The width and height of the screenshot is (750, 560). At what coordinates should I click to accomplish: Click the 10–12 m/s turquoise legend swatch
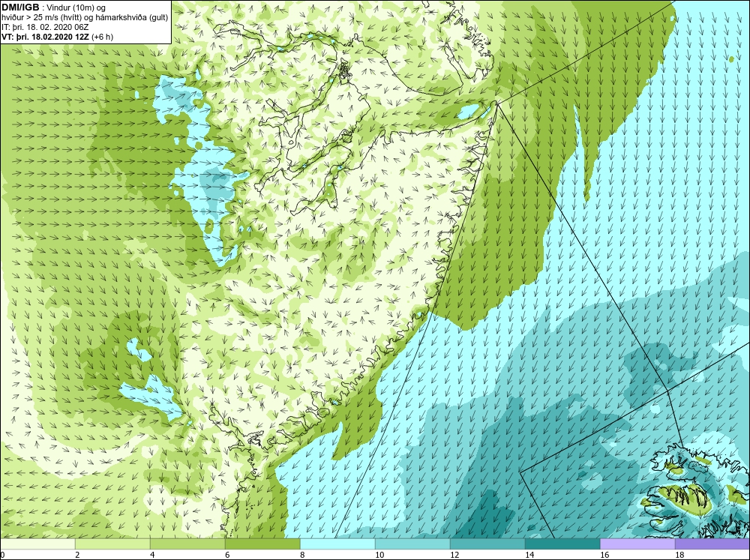pyautogui.click(x=412, y=544)
